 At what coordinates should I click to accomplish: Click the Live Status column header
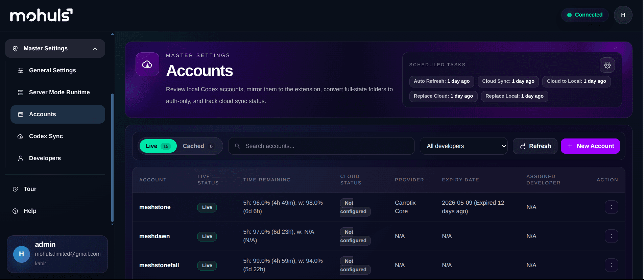coord(208,180)
